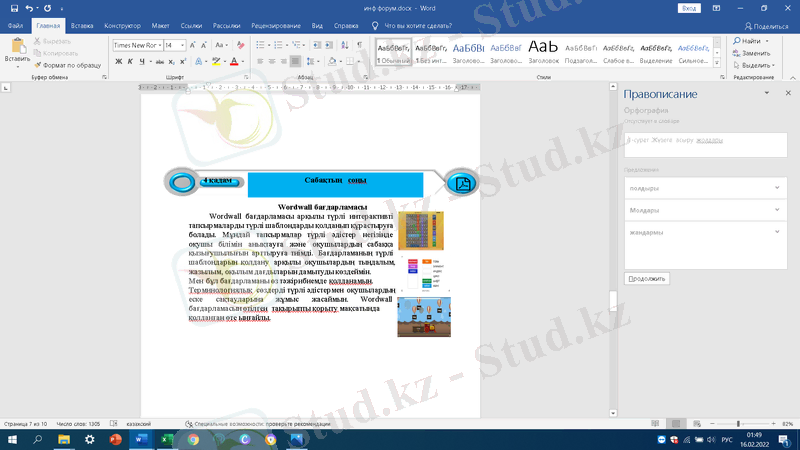Apply subscript formatting x₂
The width and height of the screenshot is (800, 450).
pos(172,62)
